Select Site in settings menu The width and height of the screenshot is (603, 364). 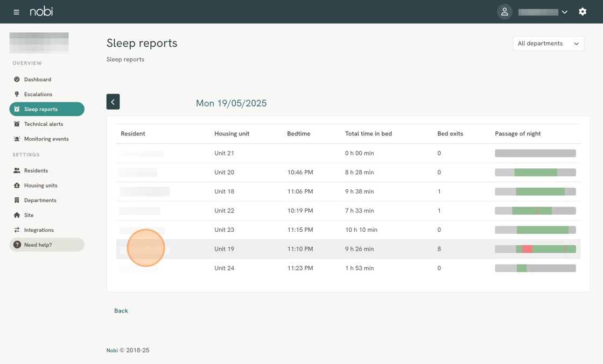pos(29,215)
